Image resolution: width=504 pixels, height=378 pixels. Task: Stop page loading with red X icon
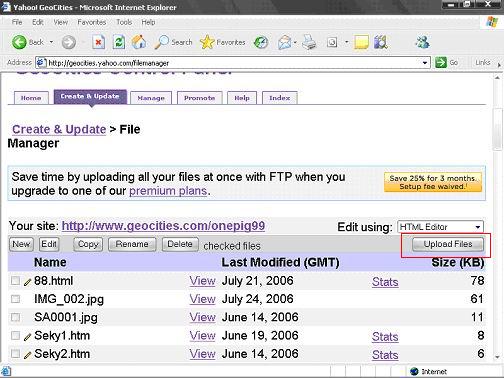click(98, 42)
